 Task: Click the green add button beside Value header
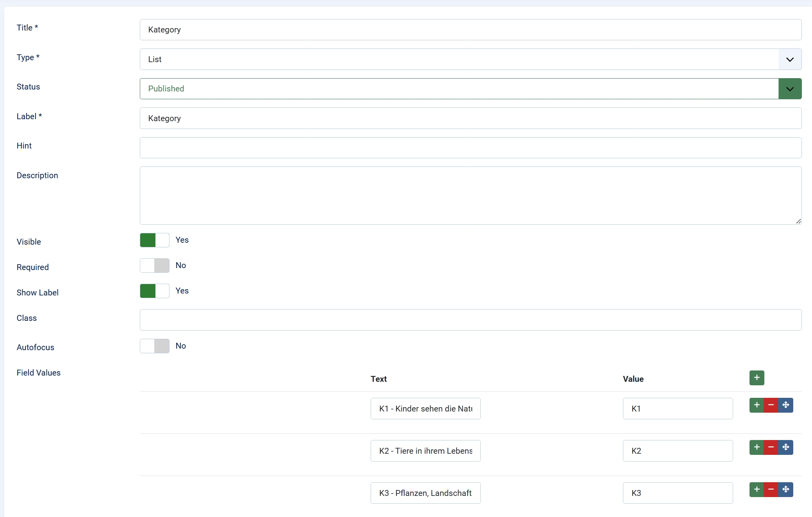point(757,378)
